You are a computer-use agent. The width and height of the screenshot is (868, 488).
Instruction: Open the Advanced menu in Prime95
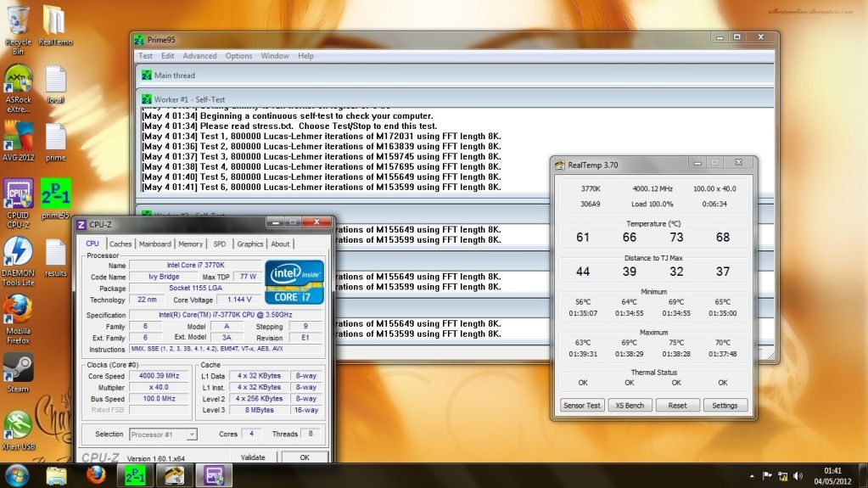click(x=199, y=56)
